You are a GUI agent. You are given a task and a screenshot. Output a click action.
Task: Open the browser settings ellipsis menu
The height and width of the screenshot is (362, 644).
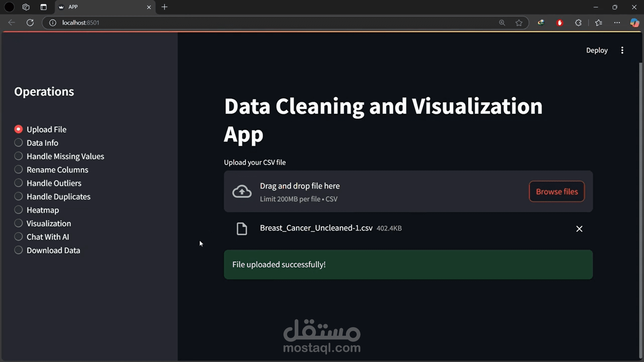tap(617, 22)
